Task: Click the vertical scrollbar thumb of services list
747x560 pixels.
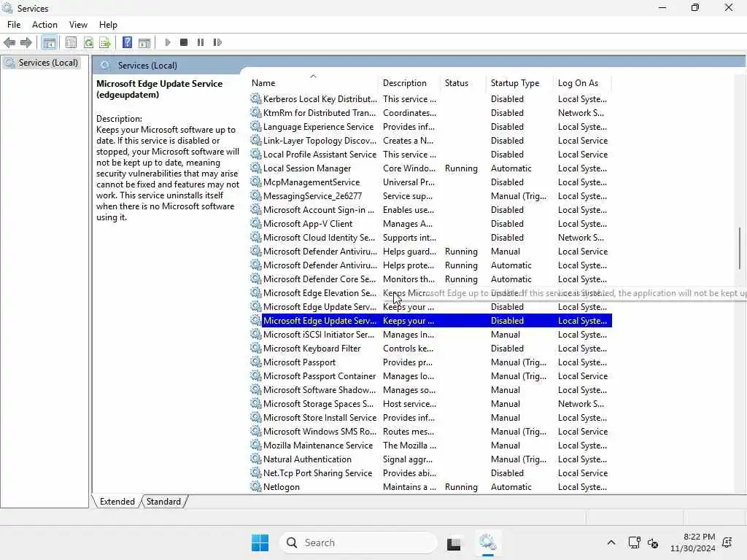Action: (x=740, y=248)
